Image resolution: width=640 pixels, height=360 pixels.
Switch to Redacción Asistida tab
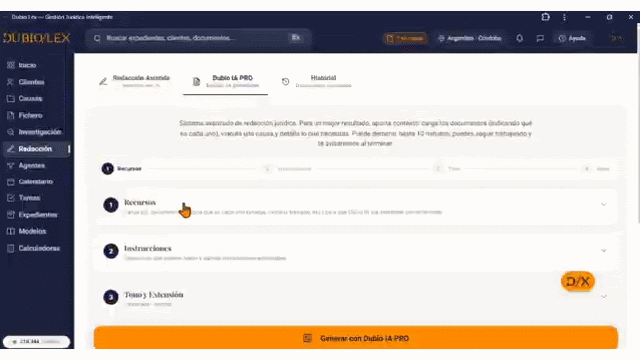click(x=135, y=81)
